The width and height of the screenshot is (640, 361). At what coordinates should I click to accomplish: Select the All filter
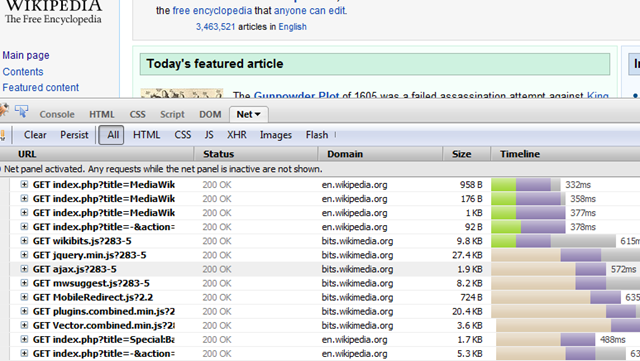[111, 135]
